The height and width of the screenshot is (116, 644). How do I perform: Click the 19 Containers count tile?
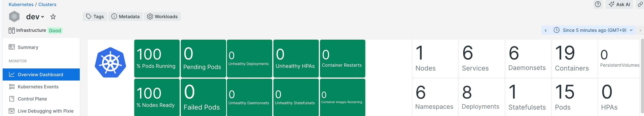[x=574, y=58]
